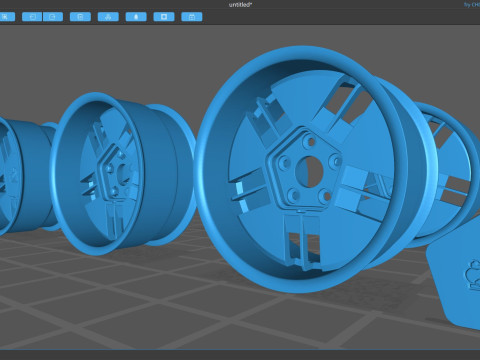Click the square-in-frame toolbar icon

pos(164,17)
